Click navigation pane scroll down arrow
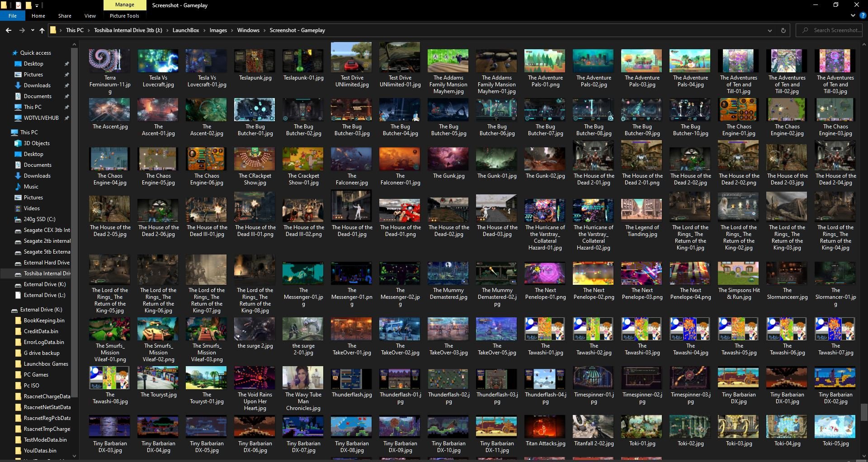Image resolution: width=868 pixels, height=462 pixels. (74, 456)
